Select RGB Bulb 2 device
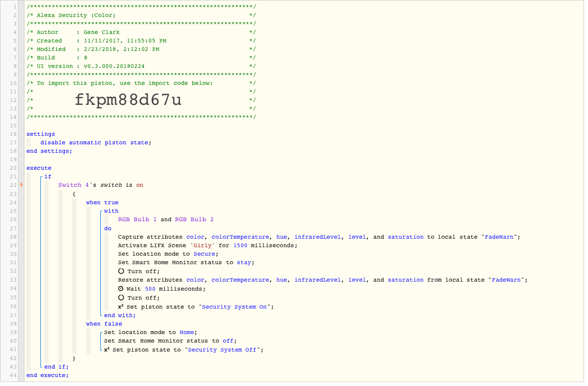588x386 pixels. click(194, 219)
